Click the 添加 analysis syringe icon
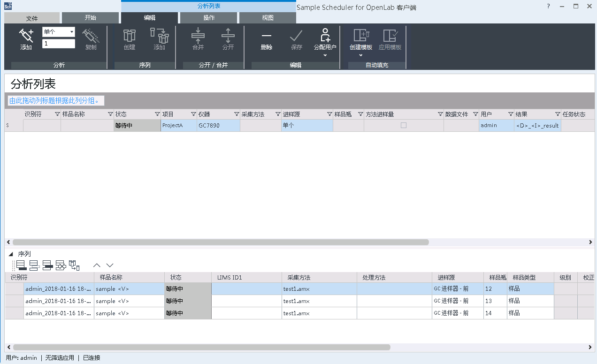The image size is (597, 364). point(26,35)
